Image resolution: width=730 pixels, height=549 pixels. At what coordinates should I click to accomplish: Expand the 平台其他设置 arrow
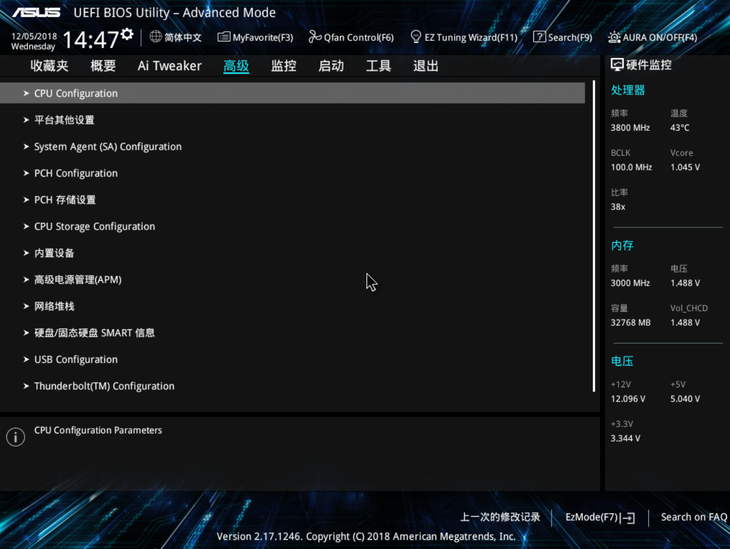[26, 120]
